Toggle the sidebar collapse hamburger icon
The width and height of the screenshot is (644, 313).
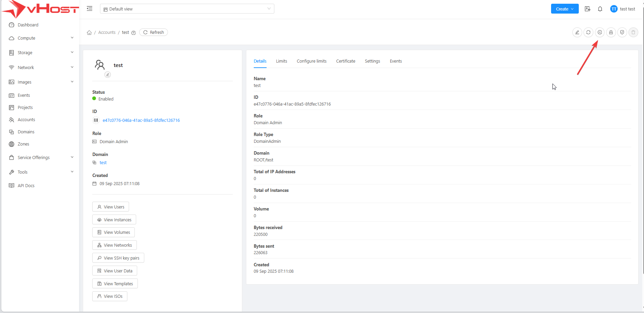click(x=90, y=9)
